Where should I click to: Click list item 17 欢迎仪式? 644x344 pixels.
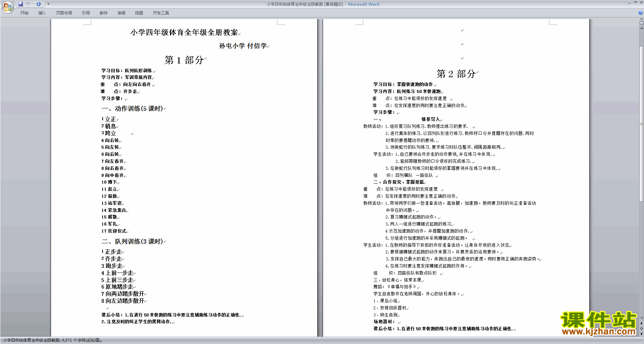[114, 231]
